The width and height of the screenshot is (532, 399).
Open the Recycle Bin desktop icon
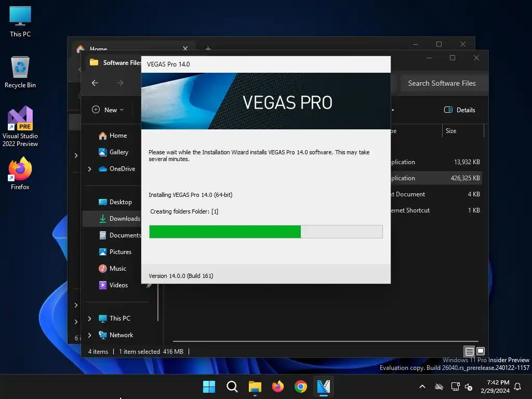click(x=20, y=72)
